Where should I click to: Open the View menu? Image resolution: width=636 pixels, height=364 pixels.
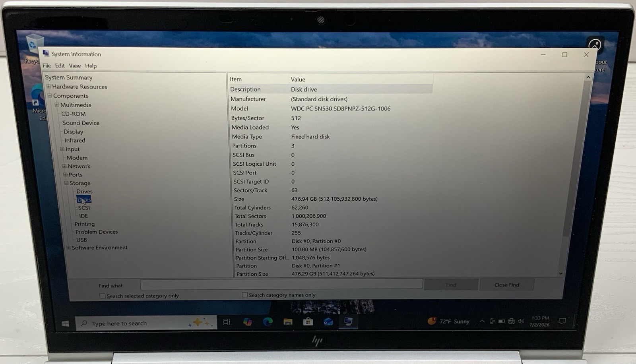click(x=75, y=66)
